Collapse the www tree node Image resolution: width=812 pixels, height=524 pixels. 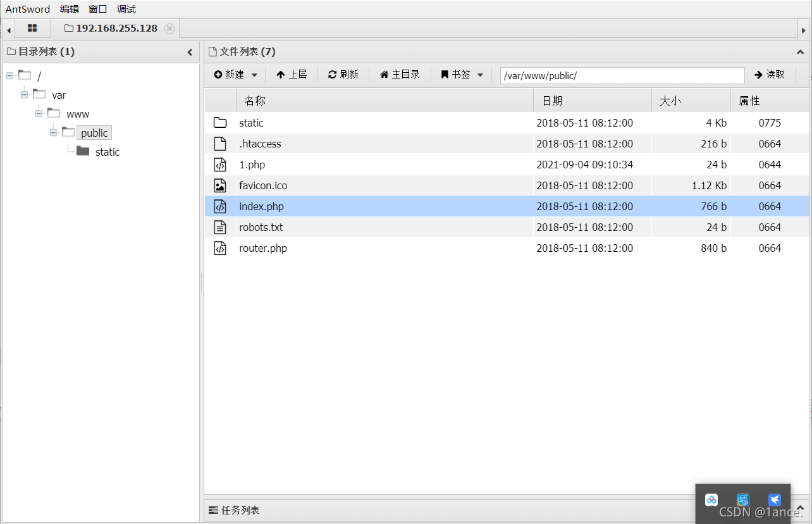(39, 114)
